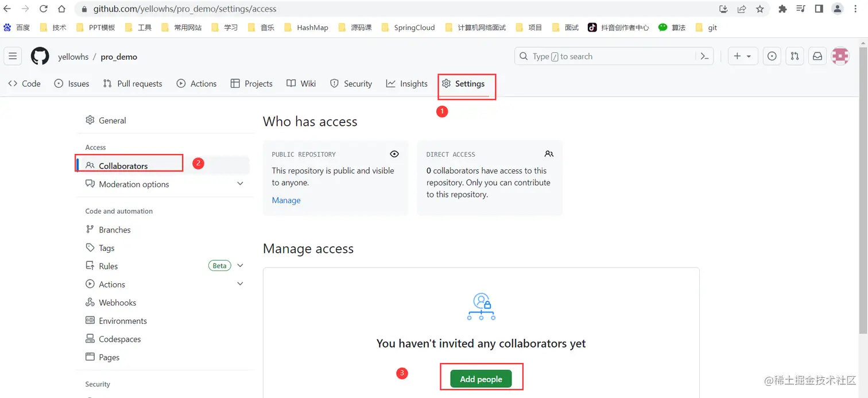Open the create new plus dropdown
The width and height of the screenshot is (868, 398).
tap(743, 56)
